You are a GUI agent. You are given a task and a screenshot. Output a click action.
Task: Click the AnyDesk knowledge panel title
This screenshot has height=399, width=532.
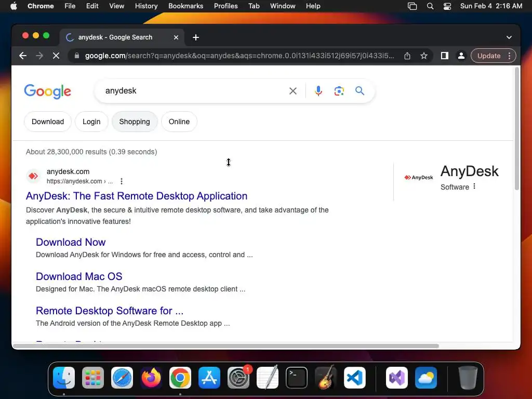pos(470,171)
